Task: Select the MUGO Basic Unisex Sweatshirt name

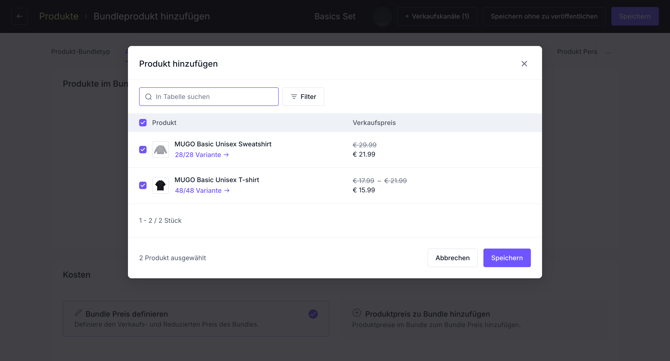Action: (x=223, y=144)
